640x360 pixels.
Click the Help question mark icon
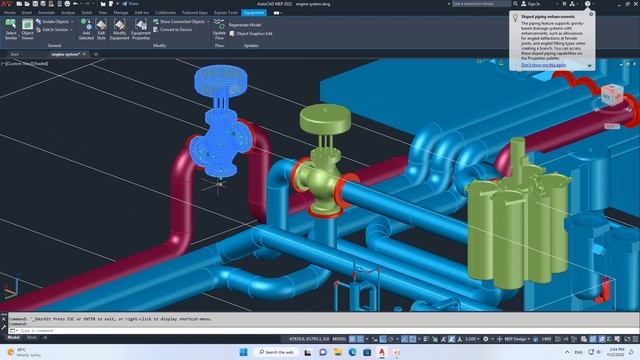click(x=587, y=4)
